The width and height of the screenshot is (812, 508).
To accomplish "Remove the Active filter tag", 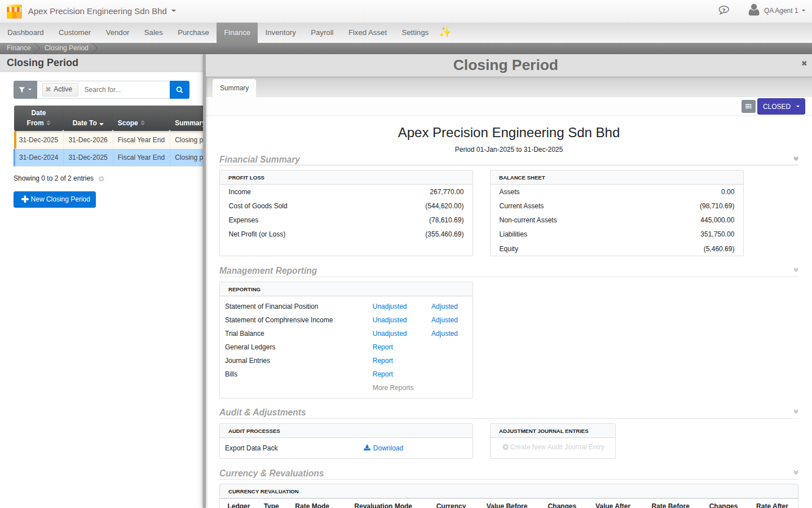I will point(48,89).
